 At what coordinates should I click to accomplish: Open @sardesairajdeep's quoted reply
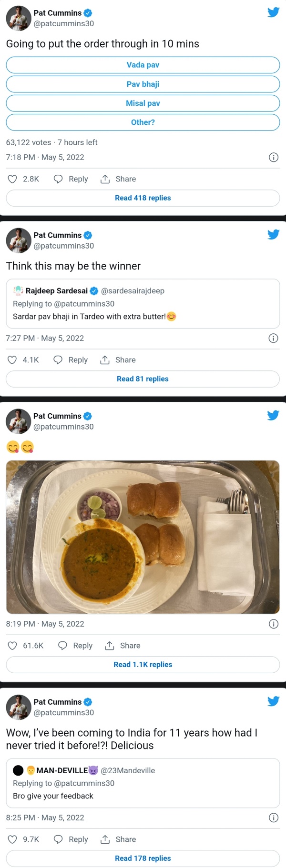(x=143, y=303)
